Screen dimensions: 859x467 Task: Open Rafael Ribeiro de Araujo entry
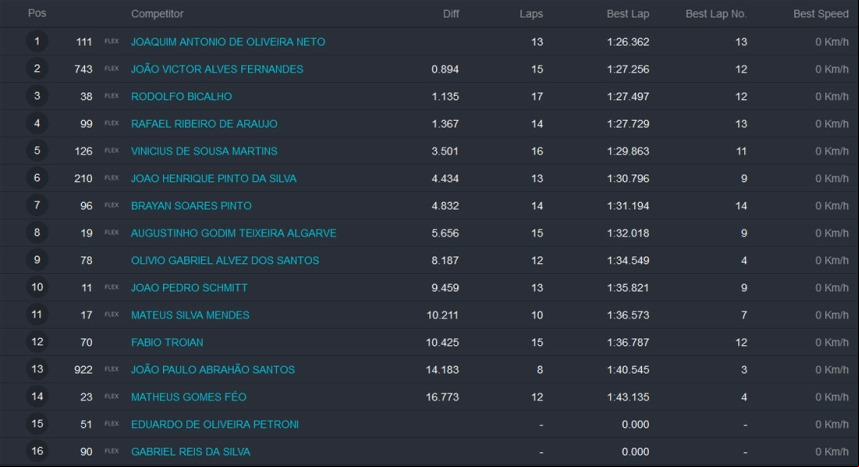pos(204,124)
